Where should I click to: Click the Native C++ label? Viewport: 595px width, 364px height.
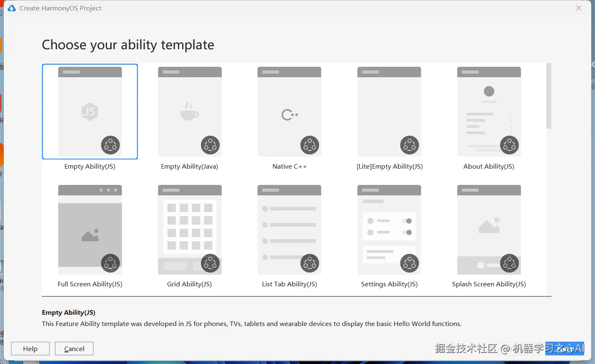point(290,166)
